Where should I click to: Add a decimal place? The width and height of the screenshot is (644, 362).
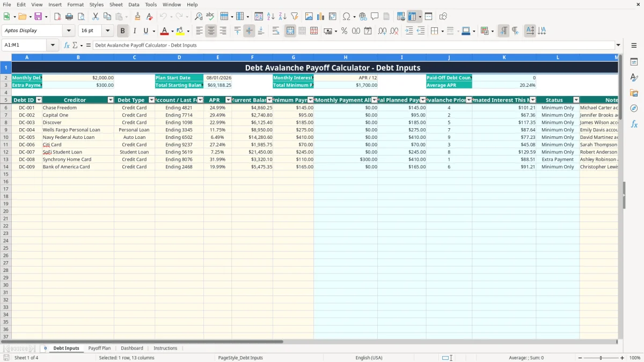(382, 31)
